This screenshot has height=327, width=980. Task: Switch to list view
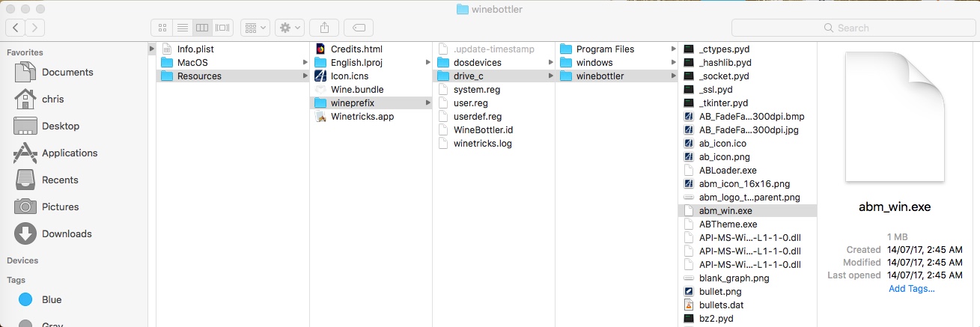pos(182,28)
